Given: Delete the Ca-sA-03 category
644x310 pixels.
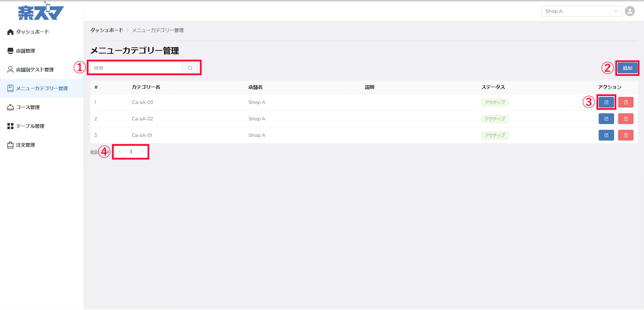Looking at the screenshot, I should click(626, 102).
